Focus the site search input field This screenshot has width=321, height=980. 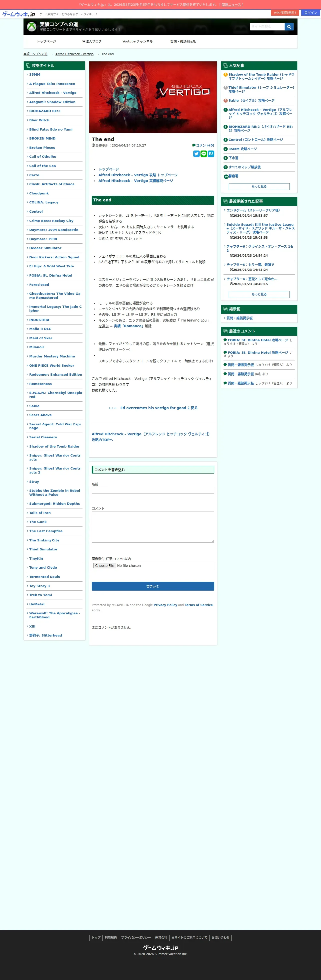(267, 27)
